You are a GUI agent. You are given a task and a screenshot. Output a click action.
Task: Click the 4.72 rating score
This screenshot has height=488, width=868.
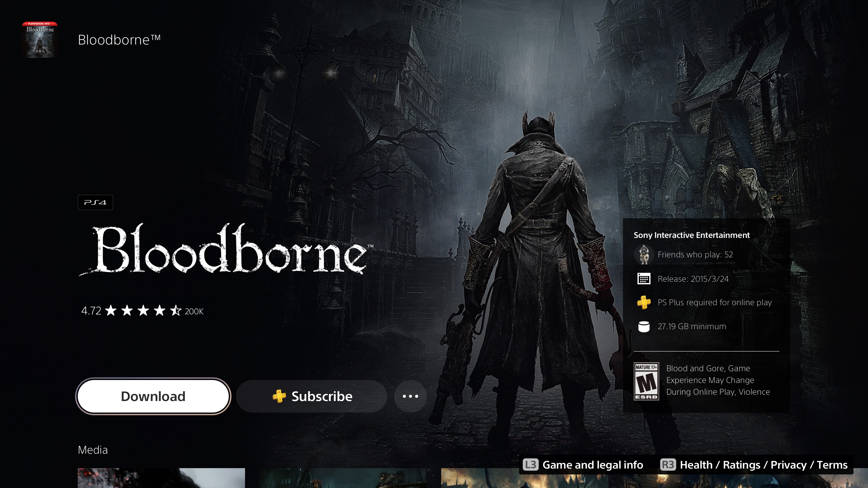91,310
